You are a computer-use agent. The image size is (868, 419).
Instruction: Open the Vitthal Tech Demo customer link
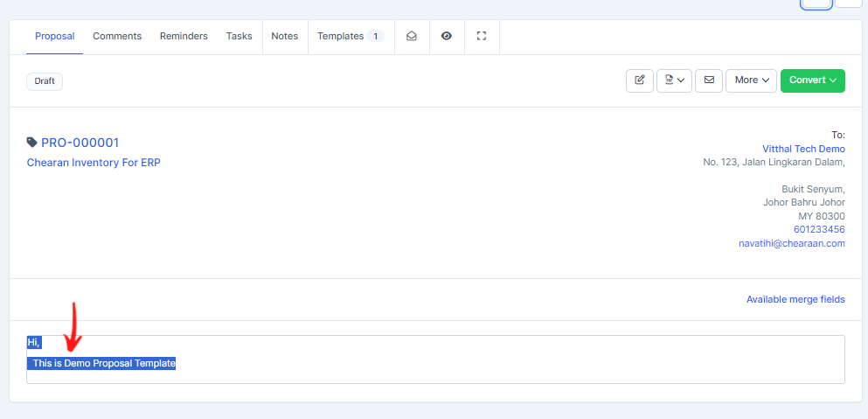click(x=803, y=149)
